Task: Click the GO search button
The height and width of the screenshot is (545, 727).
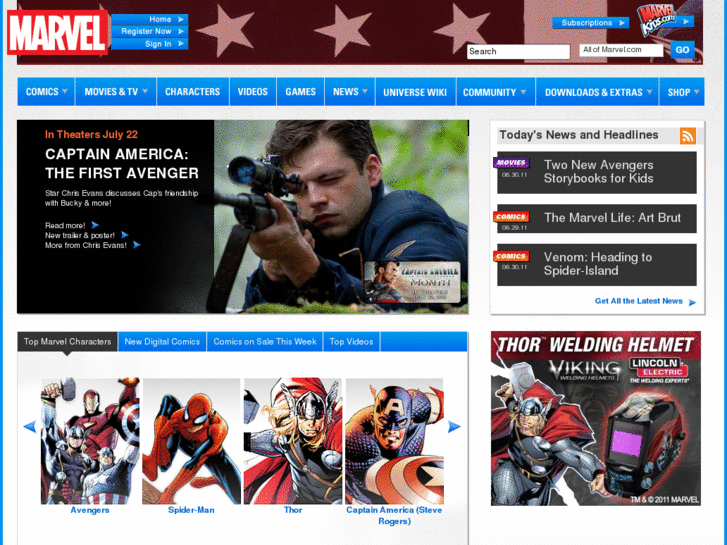Action: click(682, 50)
